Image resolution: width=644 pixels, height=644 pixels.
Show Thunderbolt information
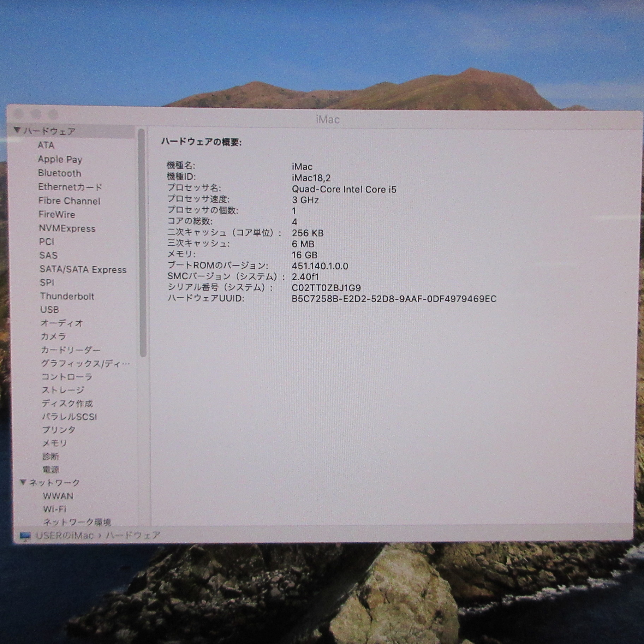tap(67, 296)
